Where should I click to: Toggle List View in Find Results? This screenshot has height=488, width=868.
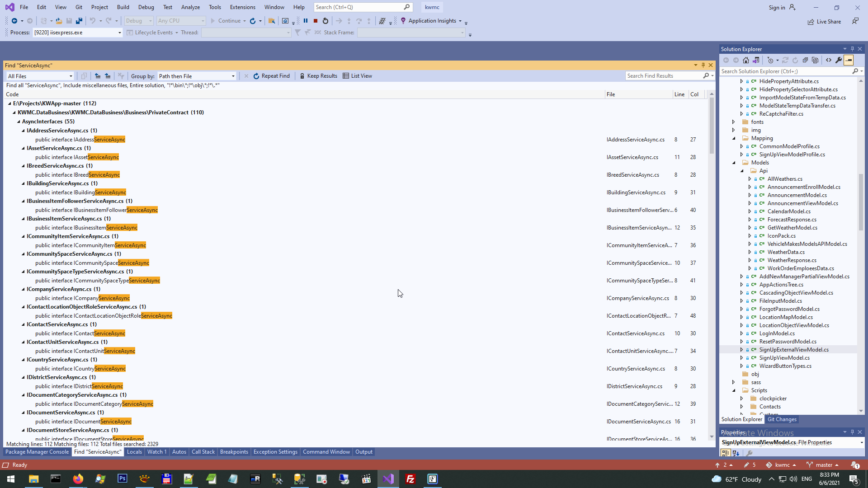point(357,76)
